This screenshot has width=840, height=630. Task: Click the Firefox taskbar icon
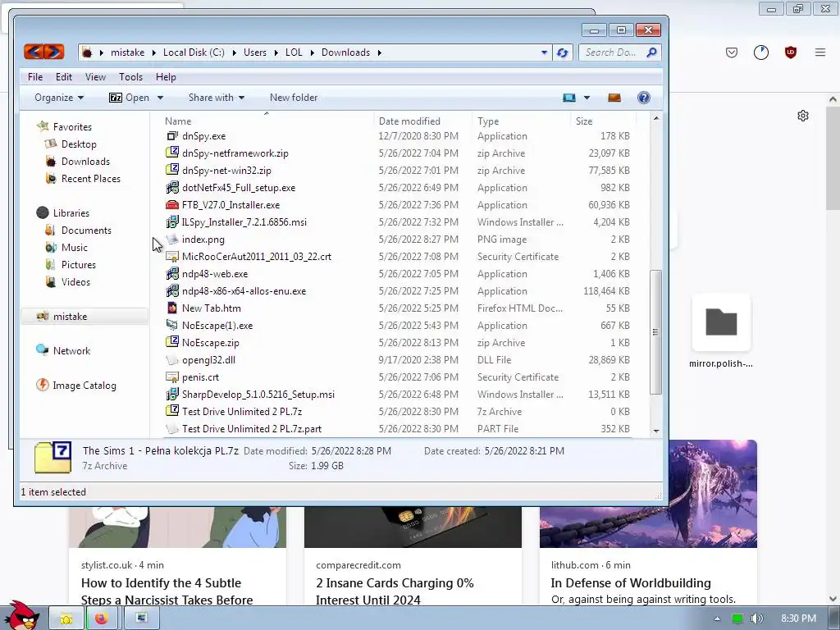pyautogui.click(x=101, y=619)
